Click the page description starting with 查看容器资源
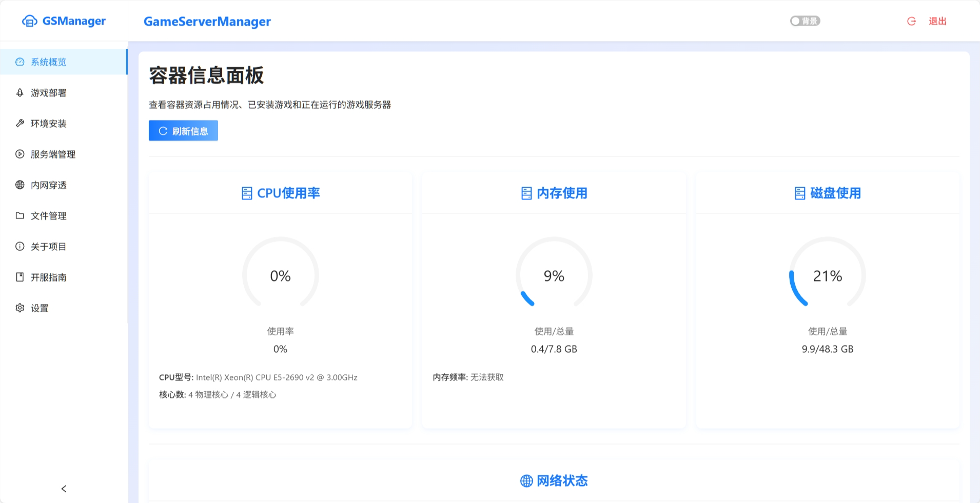The width and height of the screenshot is (980, 503). tap(270, 105)
